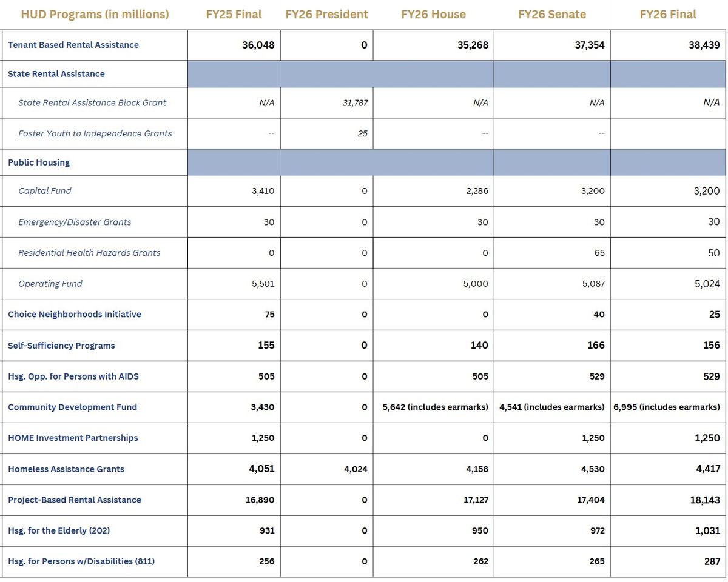The image size is (728, 582).
Task: Click the 50 Residential Health Hazards Final value
Action: [714, 253]
